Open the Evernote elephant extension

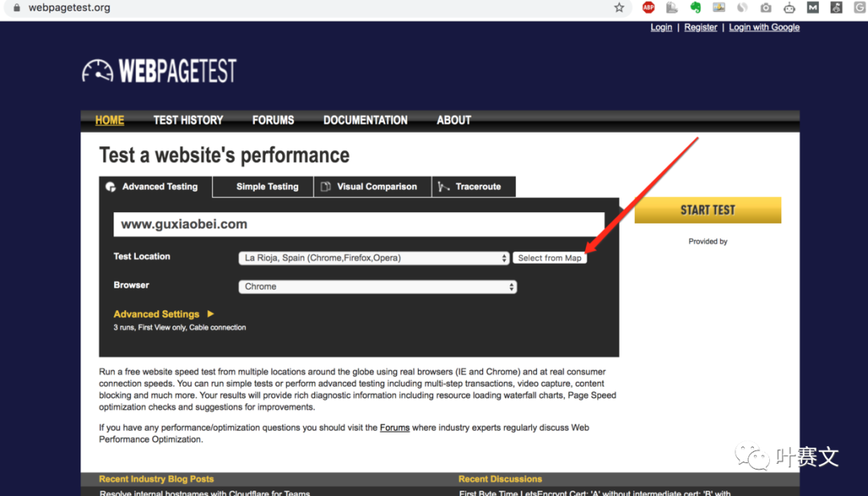695,8
